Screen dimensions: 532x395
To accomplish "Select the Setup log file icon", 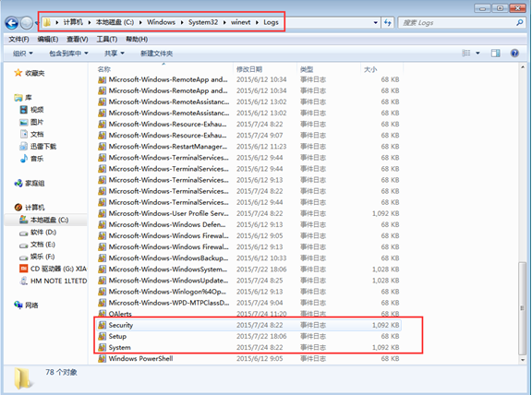I will tap(102, 336).
